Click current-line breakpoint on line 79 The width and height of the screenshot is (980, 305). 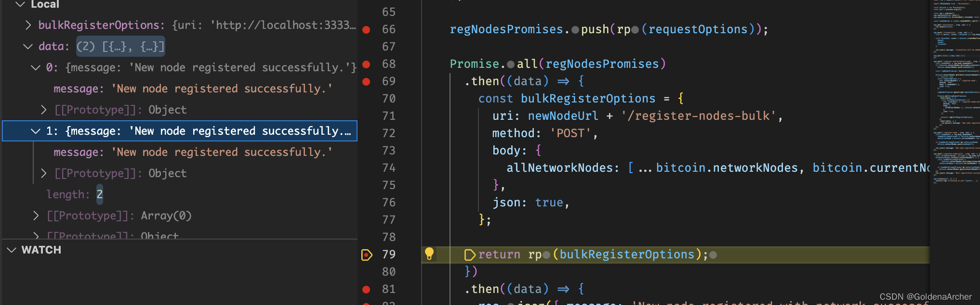[x=367, y=255]
